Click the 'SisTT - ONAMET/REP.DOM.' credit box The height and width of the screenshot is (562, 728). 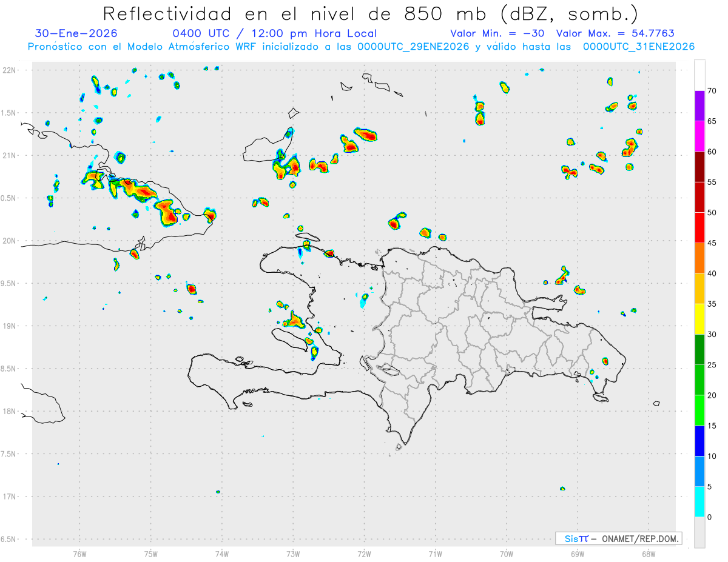(x=618, y=538)
